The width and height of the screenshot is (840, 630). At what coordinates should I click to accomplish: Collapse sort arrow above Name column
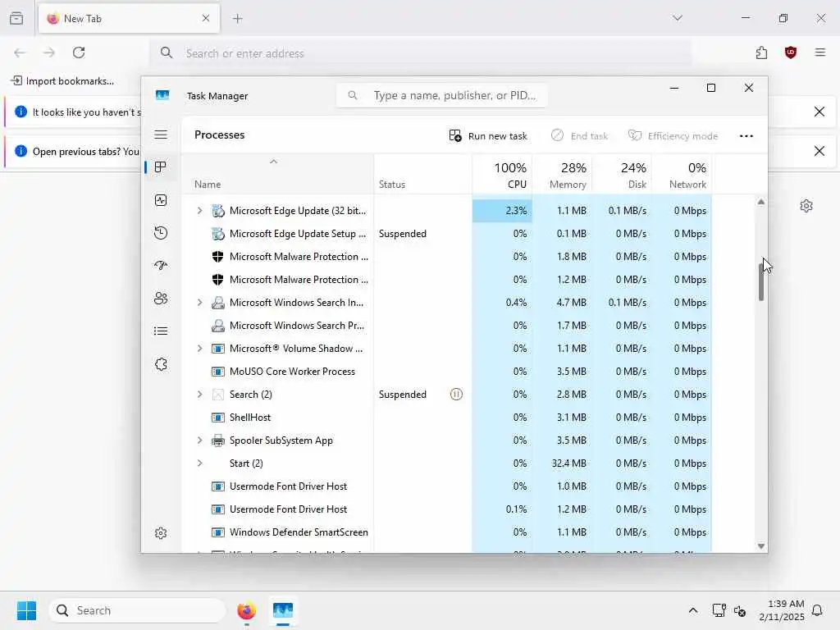coord(273,162)
